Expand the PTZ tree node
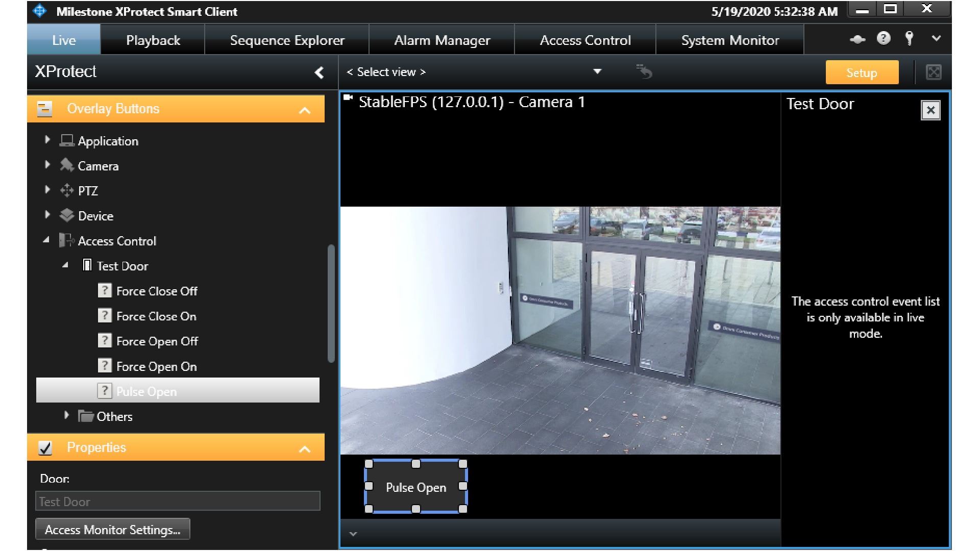The height and width of the screenshot is (551, 980). pyautogui.click(x=47, y=189)
